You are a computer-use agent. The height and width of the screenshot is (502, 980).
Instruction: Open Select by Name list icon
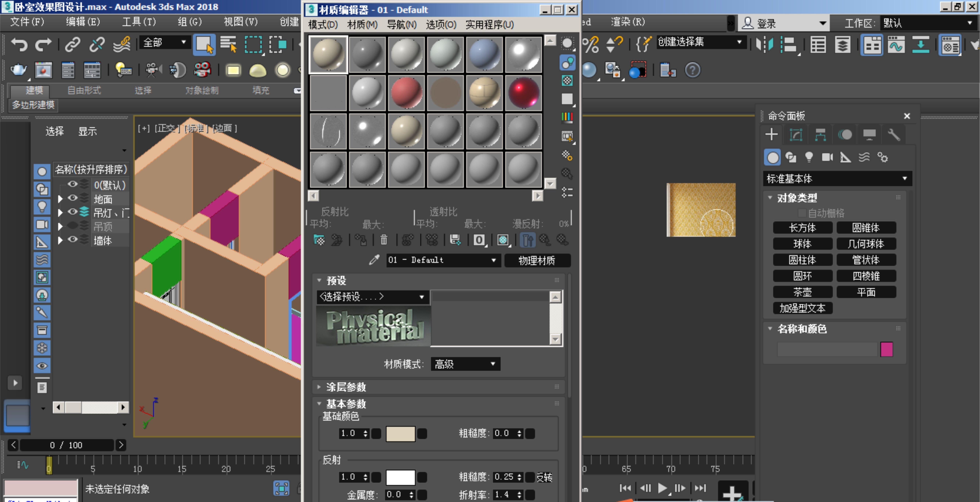click(228, 44)
